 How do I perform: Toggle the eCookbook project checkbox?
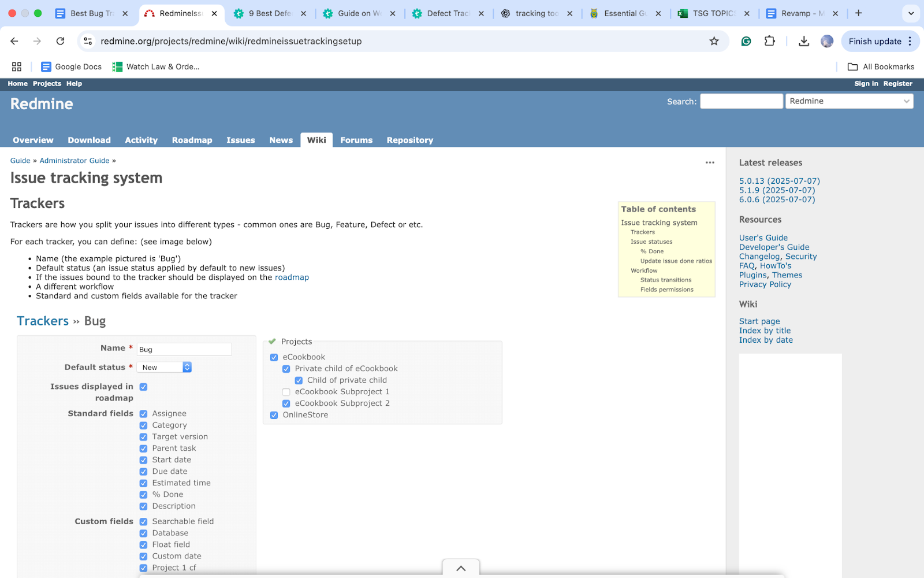(x=274, y=357)
